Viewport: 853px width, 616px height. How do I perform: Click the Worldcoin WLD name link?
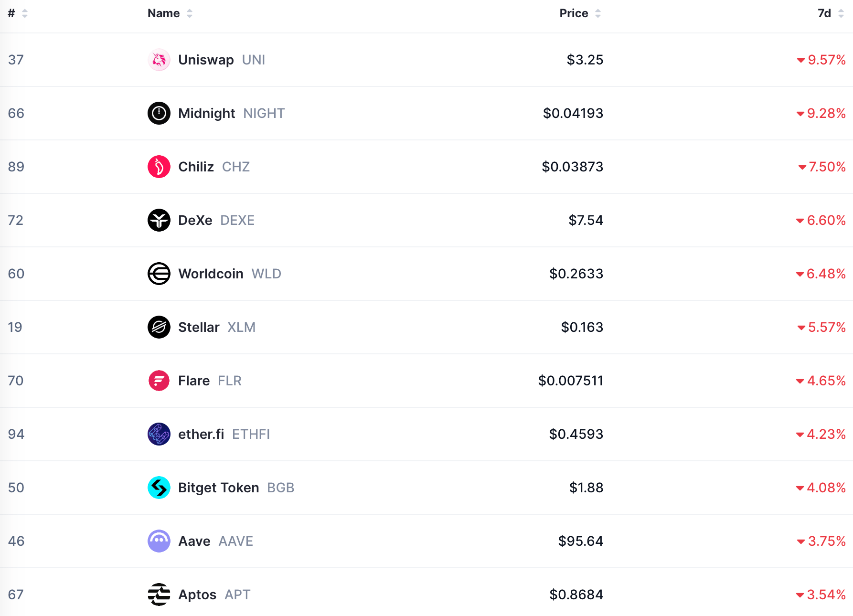pos(211,274)
